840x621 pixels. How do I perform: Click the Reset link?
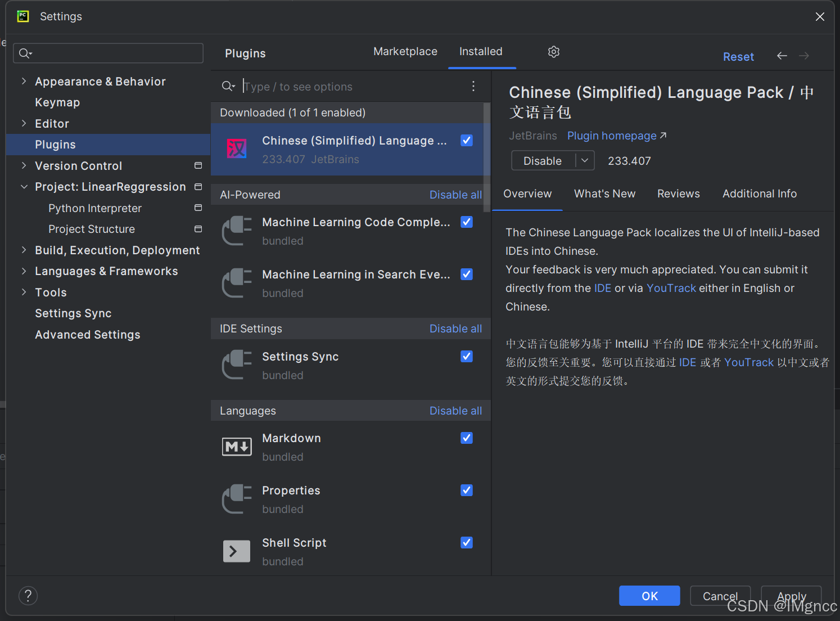click(738, 56)
